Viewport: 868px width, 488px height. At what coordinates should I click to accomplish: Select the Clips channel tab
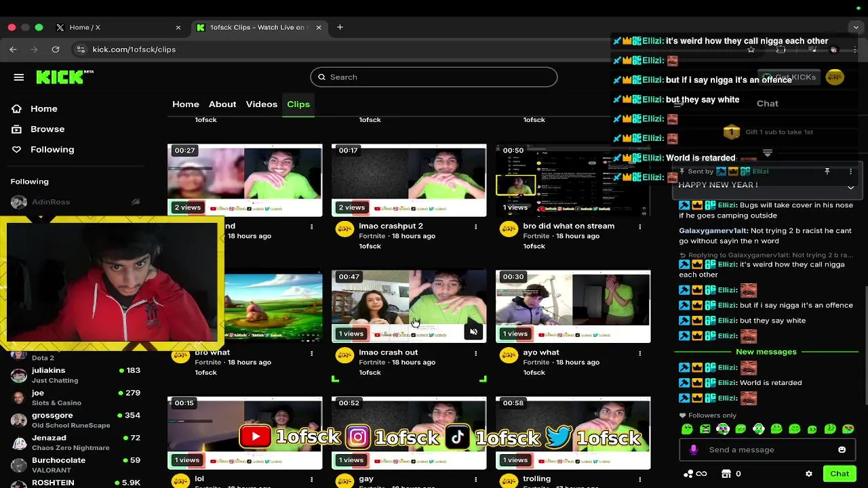(298, 104)
